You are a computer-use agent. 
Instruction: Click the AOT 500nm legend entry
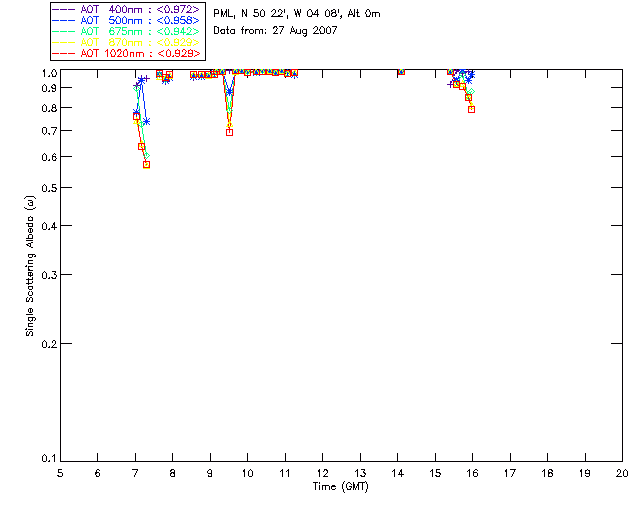tap(127, 20)
